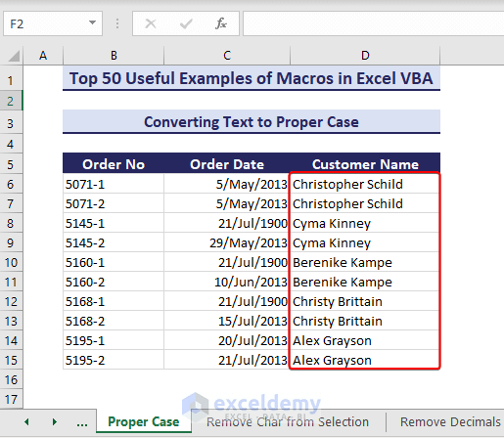Select row 16 header
Screen dimensions: 504x438
tap(11, 379)
